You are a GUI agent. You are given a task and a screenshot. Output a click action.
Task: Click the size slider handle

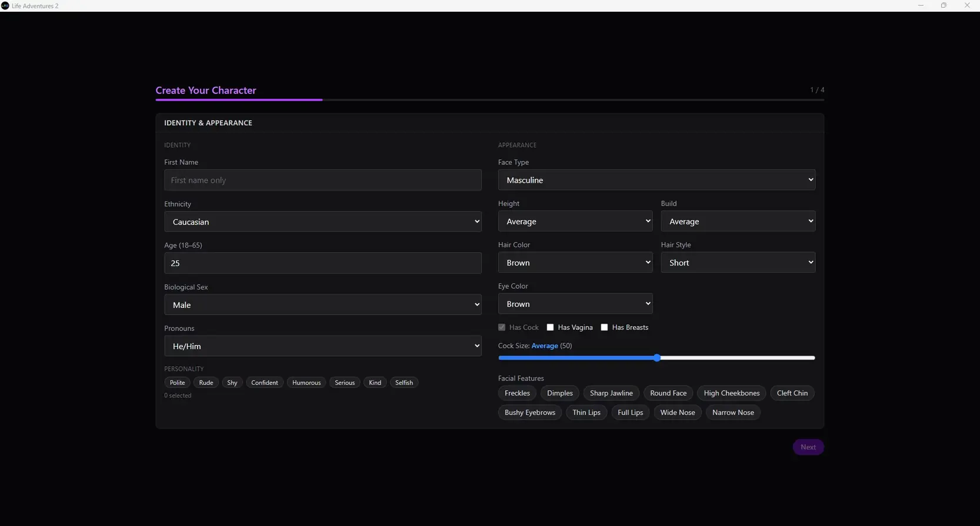pyautogui.click(x=657, y=358)
